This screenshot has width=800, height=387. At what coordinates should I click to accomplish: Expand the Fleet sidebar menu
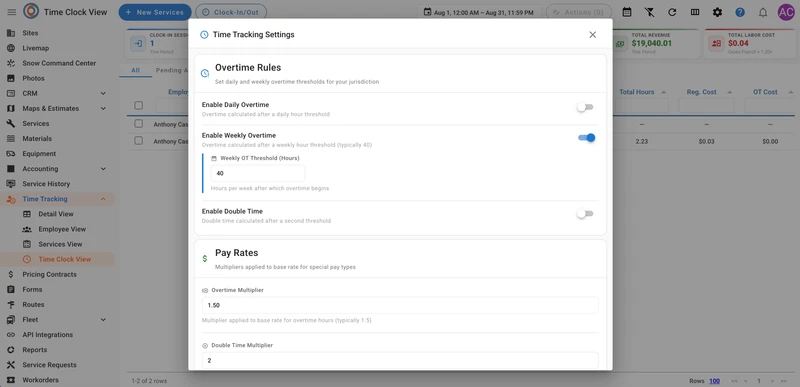tap(103, 320)
